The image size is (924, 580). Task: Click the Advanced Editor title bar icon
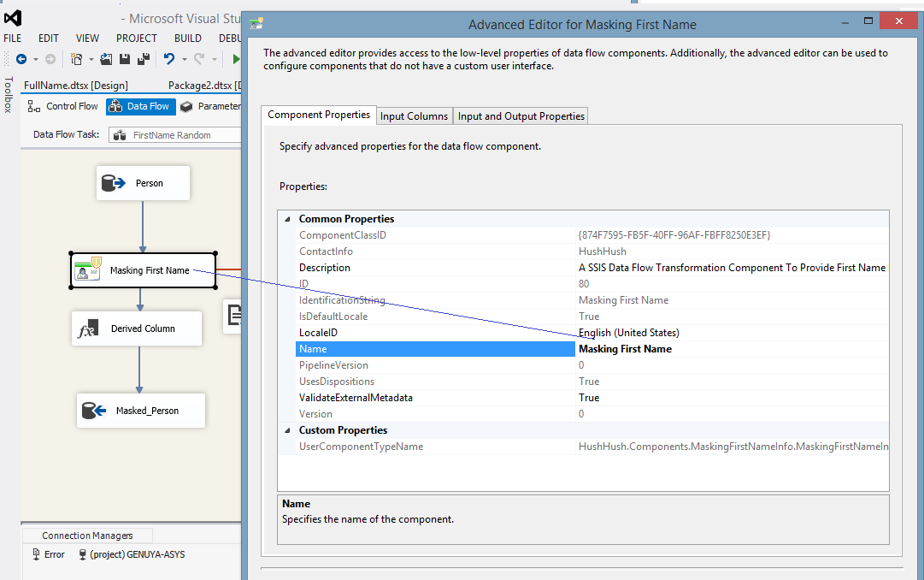pyautogui.click(x=256, y=24)
